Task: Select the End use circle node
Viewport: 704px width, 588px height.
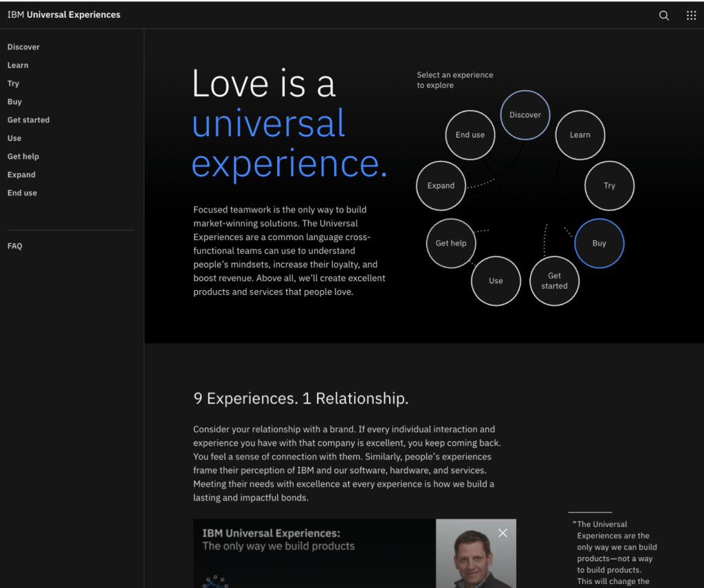Action: 470,135
